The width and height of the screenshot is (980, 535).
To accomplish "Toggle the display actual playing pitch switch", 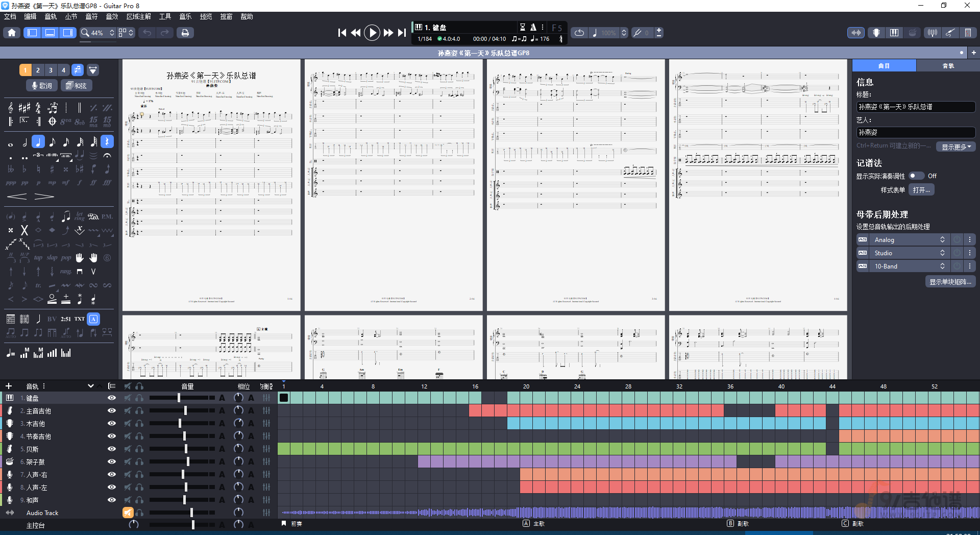I will click(x=917, y=176).
